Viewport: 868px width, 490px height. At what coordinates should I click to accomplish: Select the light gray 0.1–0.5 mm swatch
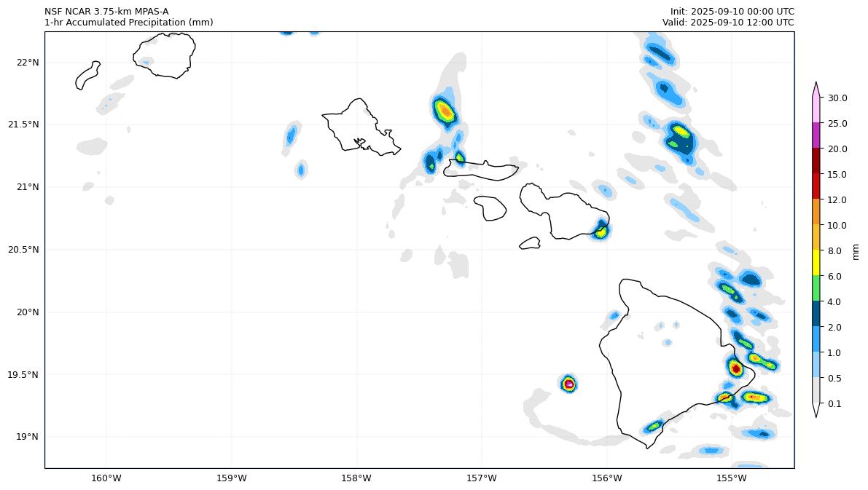tap(816, 390)
